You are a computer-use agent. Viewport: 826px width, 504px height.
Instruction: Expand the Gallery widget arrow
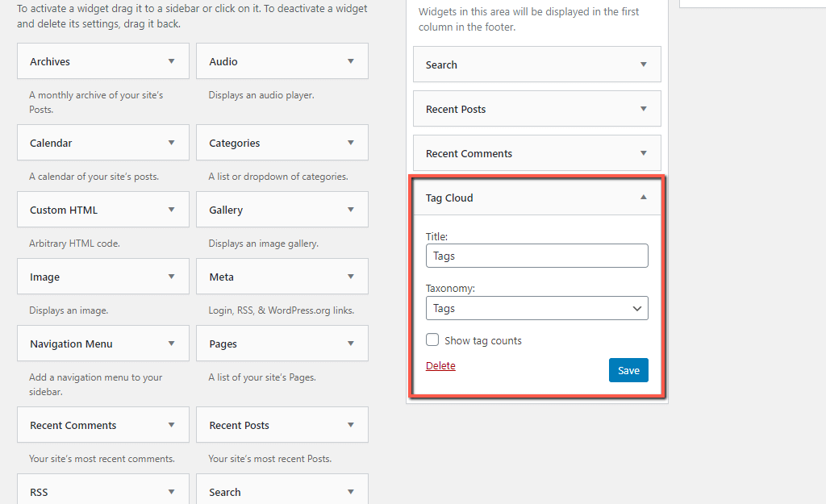point(350,210)
